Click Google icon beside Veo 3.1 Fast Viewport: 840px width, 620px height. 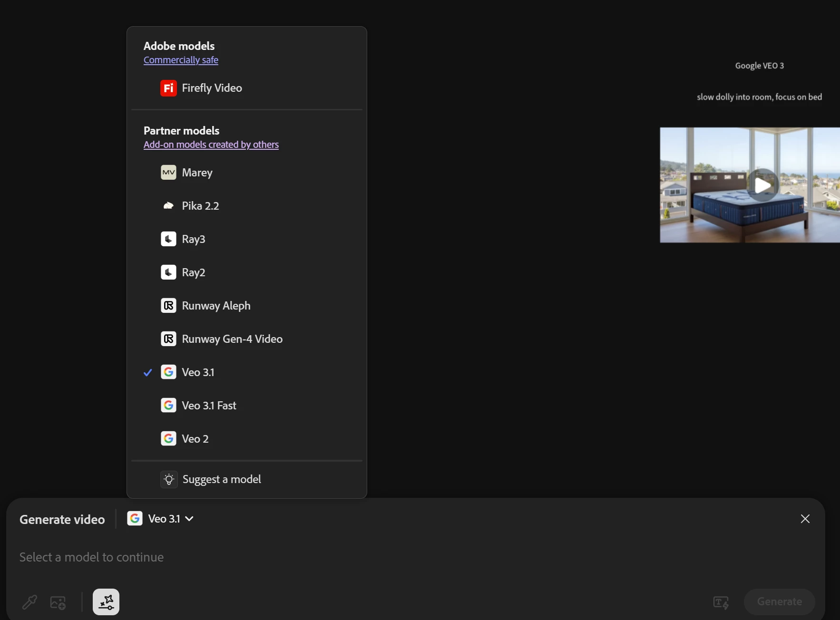pyautogui.click(x=168, y=405)
